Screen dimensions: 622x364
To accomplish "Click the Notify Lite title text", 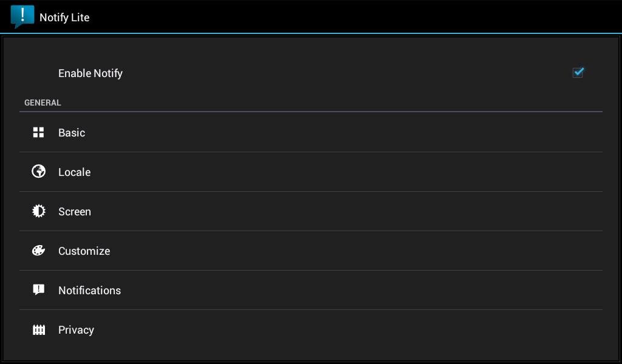I will click(64, 18).
